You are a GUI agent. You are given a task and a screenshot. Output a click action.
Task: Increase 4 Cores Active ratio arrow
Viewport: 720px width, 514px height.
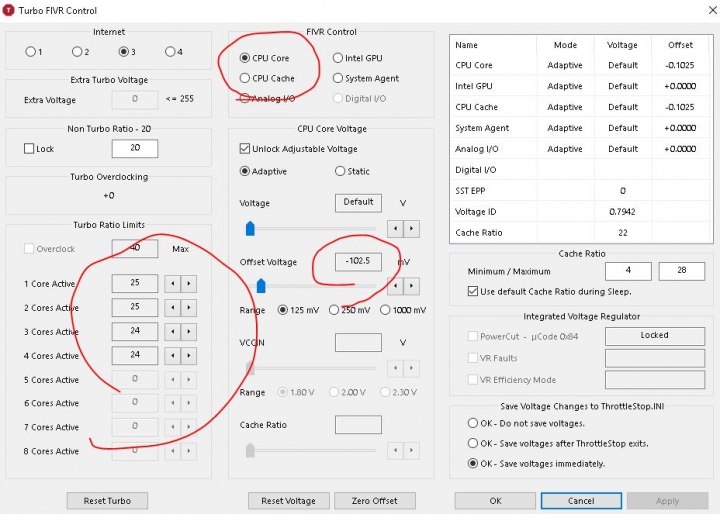[x=189, y=356]
